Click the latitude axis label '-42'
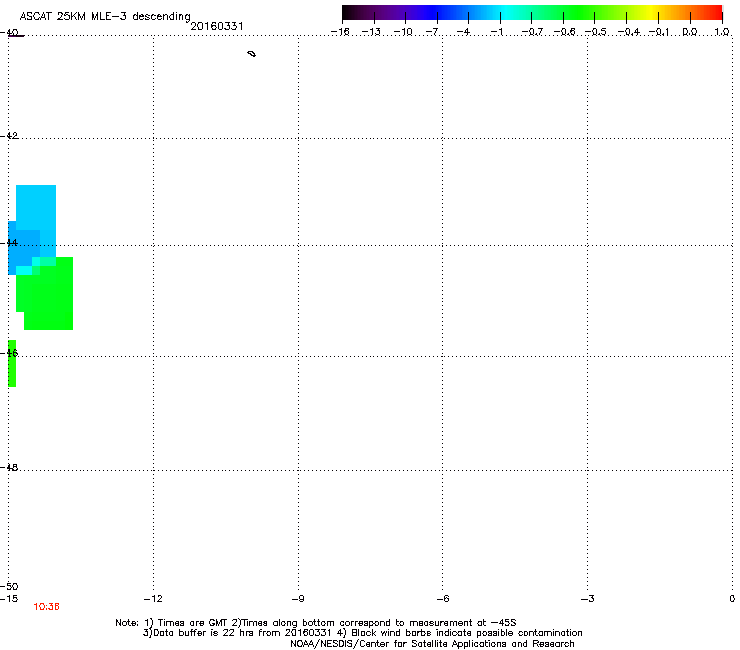 pos(9,135)
